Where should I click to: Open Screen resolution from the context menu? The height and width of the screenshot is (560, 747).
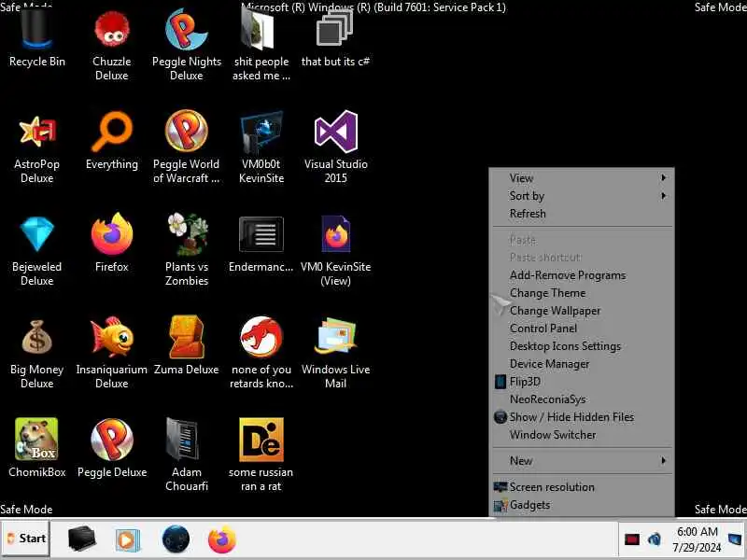click(582, 486)
